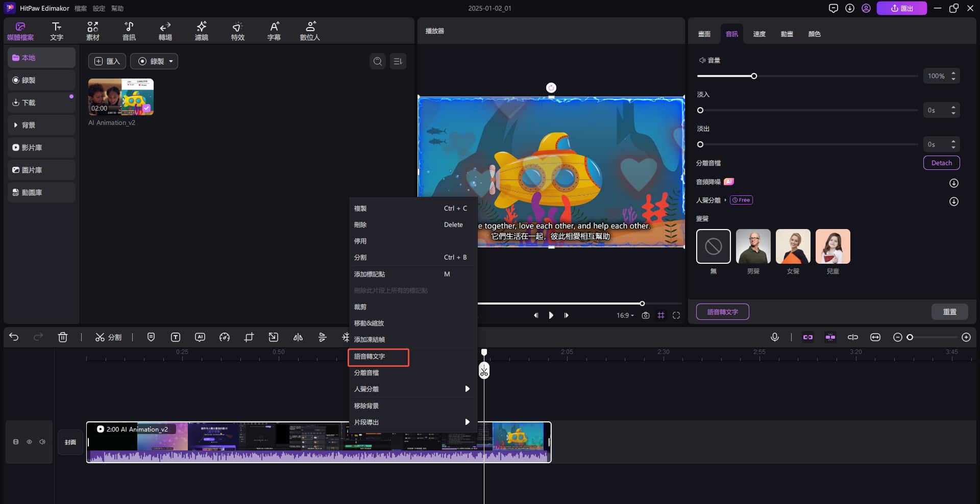Select the 分割 scissors split tool

click(x=108, y=337)
